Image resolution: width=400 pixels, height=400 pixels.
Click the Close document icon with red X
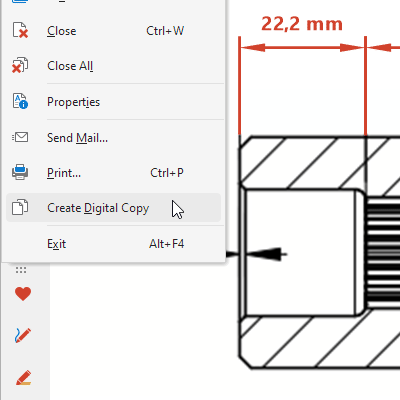pos(20,30)
